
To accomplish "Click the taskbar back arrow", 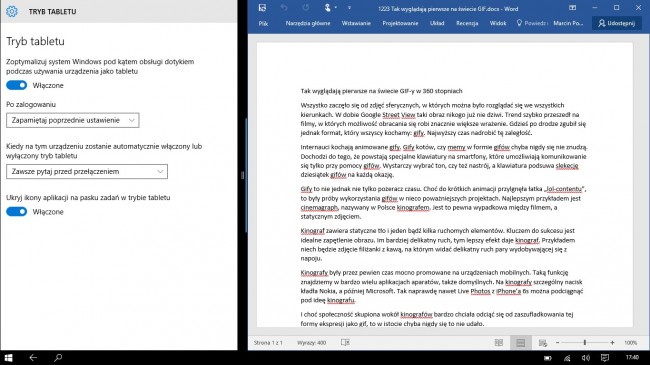I will pyautogui.click(x=33, y=358).
